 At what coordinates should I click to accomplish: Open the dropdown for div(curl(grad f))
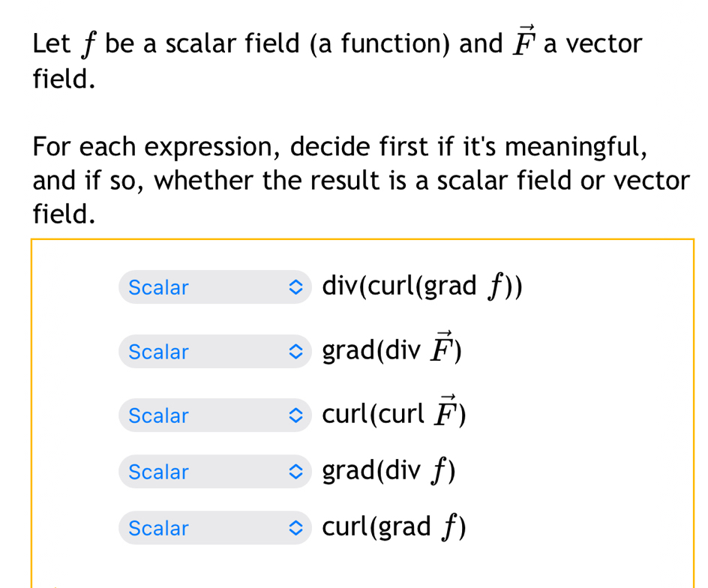point(214,287)
